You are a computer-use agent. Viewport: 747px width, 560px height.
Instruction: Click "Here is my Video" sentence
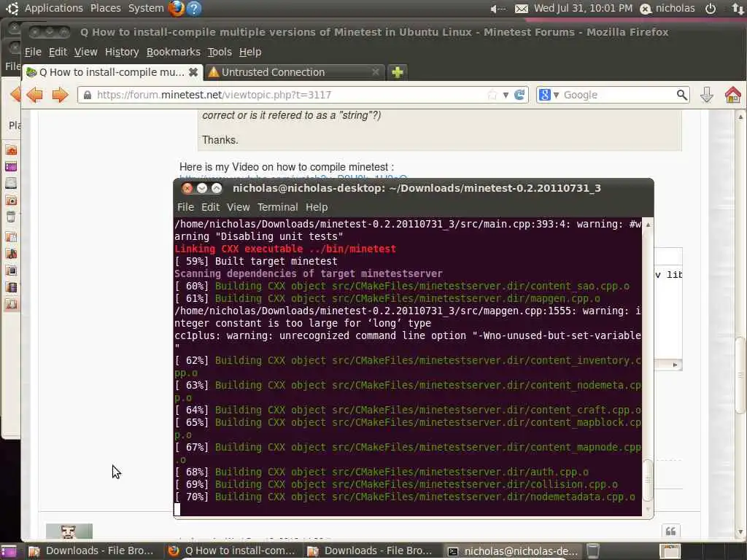pos(286,167)
